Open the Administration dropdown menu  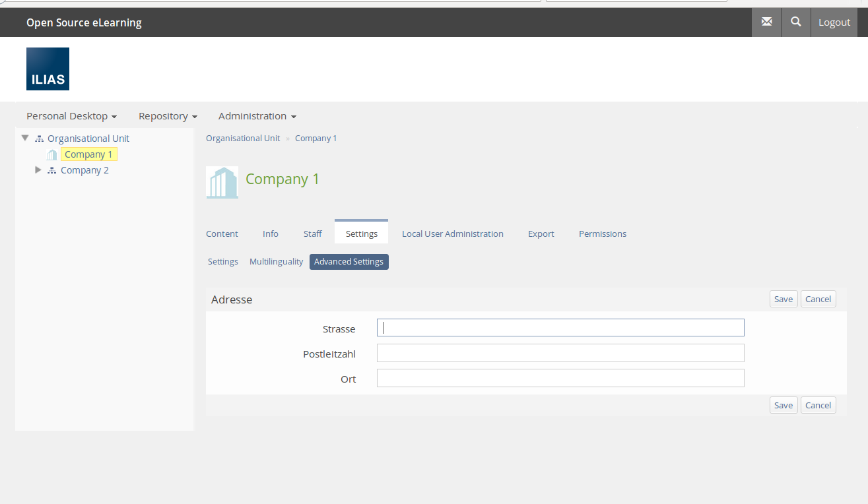[257, 116]
